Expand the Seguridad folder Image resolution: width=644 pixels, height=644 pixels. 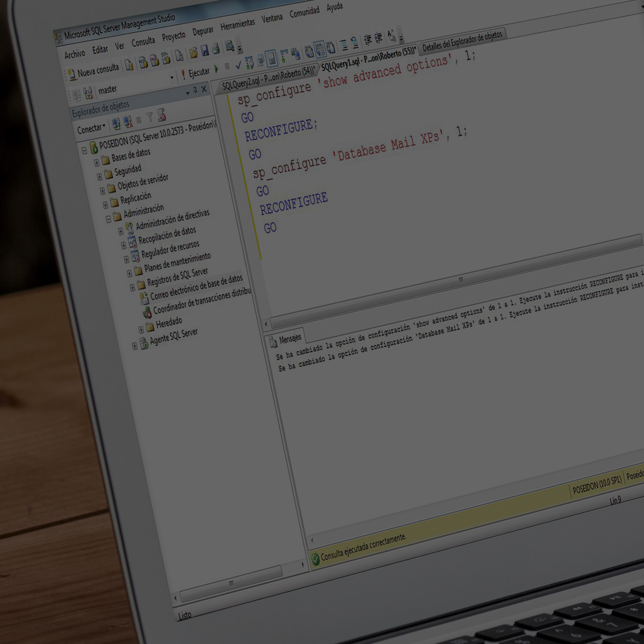tap(99, 176)
